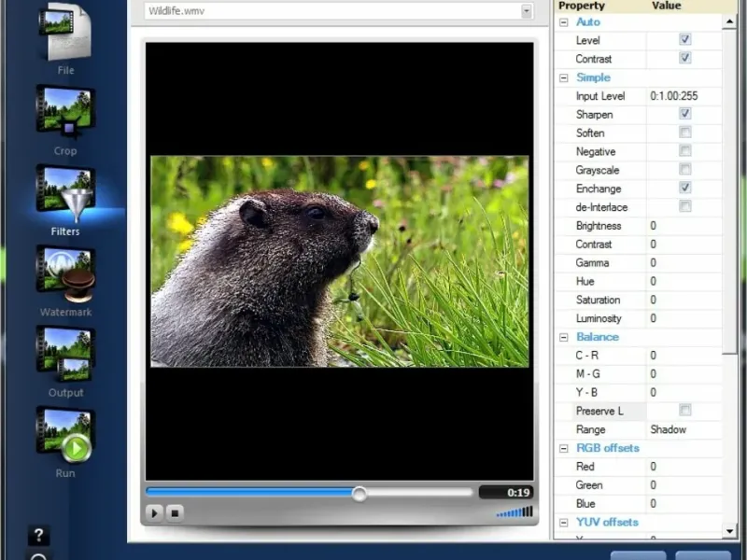Click the help question mark icon

pyautogui.click(x=38, y=536)
